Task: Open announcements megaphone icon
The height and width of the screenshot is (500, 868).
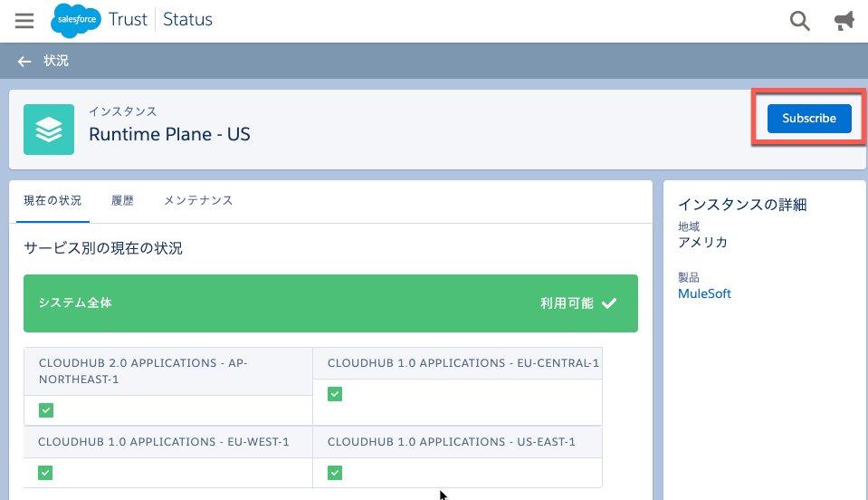Action: [844, 21]
